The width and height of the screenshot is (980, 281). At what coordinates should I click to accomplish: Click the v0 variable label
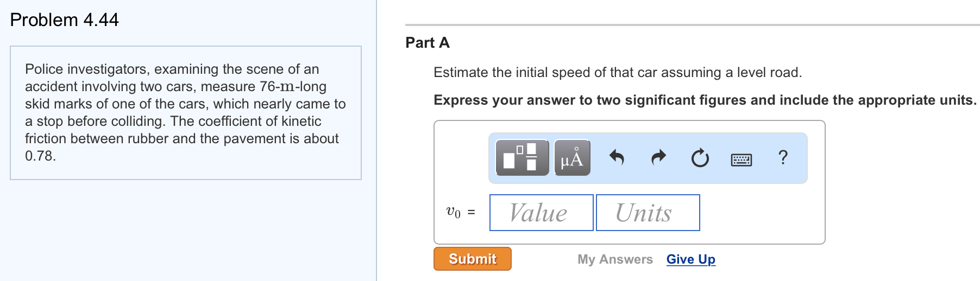(454, 212)
